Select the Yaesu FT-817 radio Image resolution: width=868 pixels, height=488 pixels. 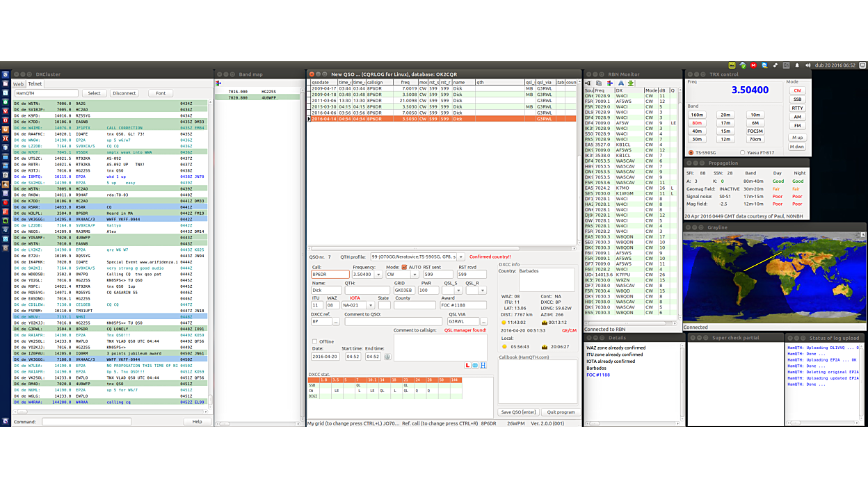point(743,153)
